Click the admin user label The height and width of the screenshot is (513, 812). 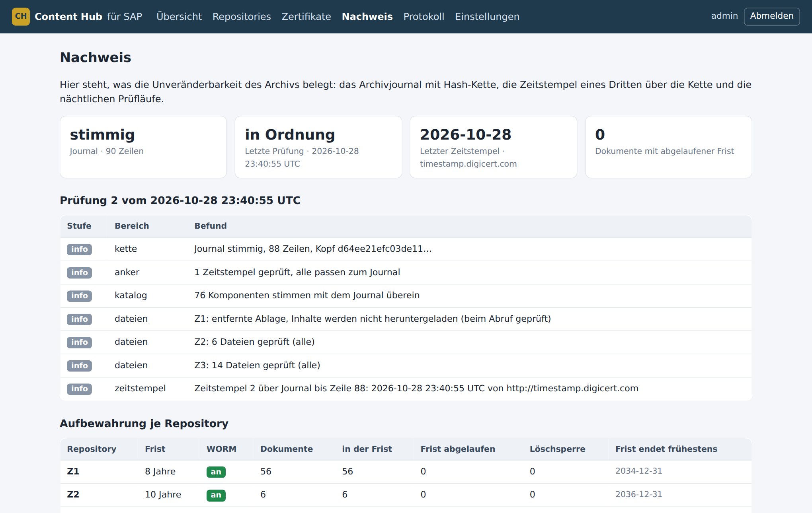(724, 16)
